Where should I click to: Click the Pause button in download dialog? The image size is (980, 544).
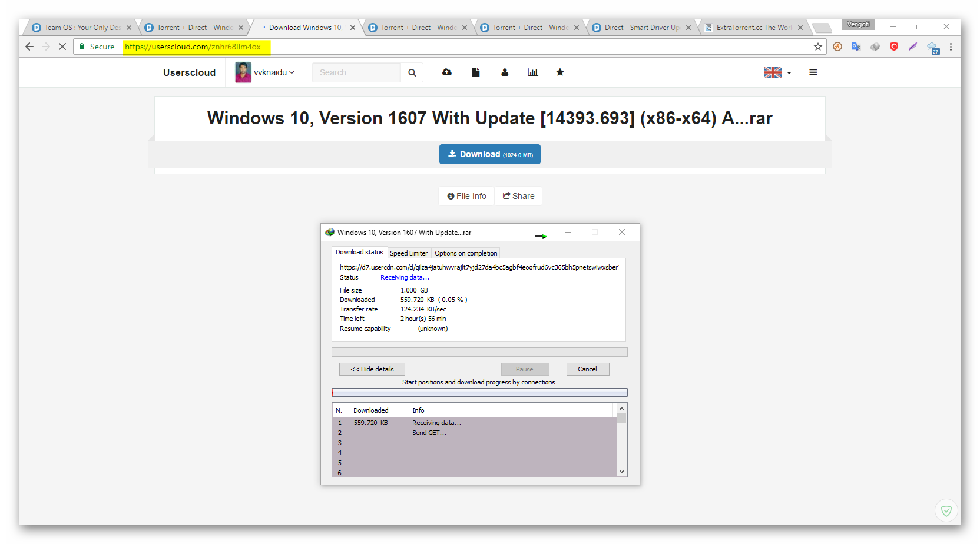525,369
